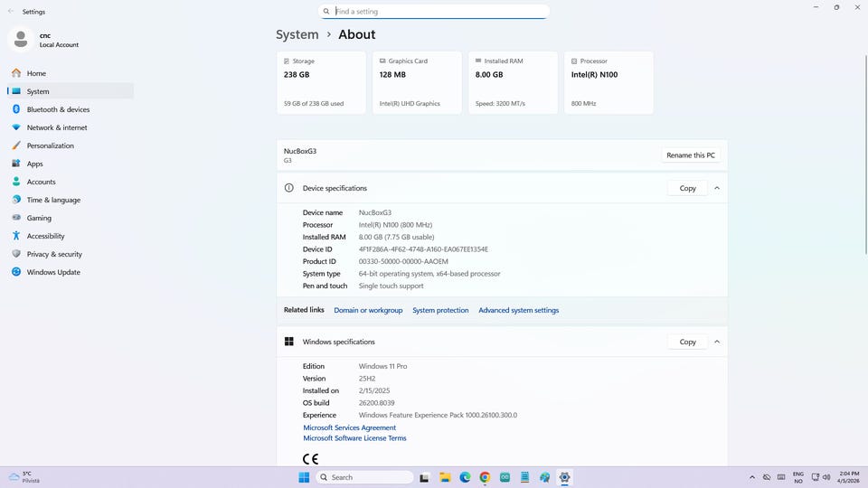Switch to Time & language settings
This screenshot has width=868, height=488.
click(53, 200)
